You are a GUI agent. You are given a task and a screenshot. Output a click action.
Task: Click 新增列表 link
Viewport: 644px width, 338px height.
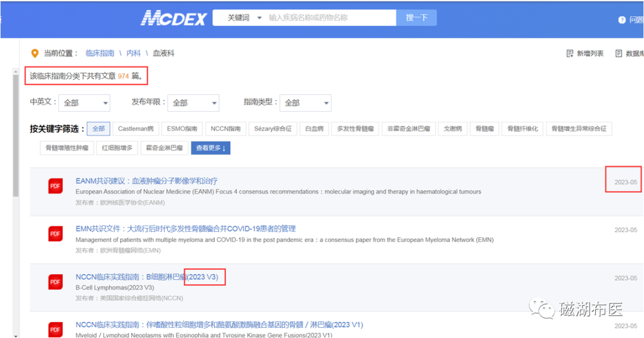[x=590, y=54]
